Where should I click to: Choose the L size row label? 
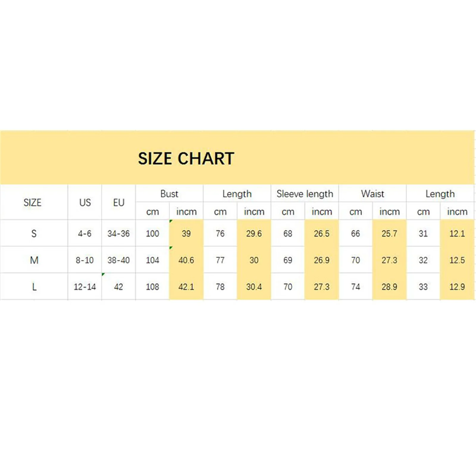(x=34, y=287)
